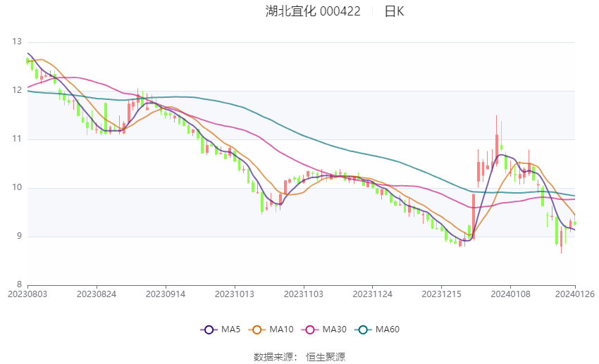599x364 pixels.
Task: Click the 20240108 x-axis date label
Action: pyautogui.click(x=511, y=294)
